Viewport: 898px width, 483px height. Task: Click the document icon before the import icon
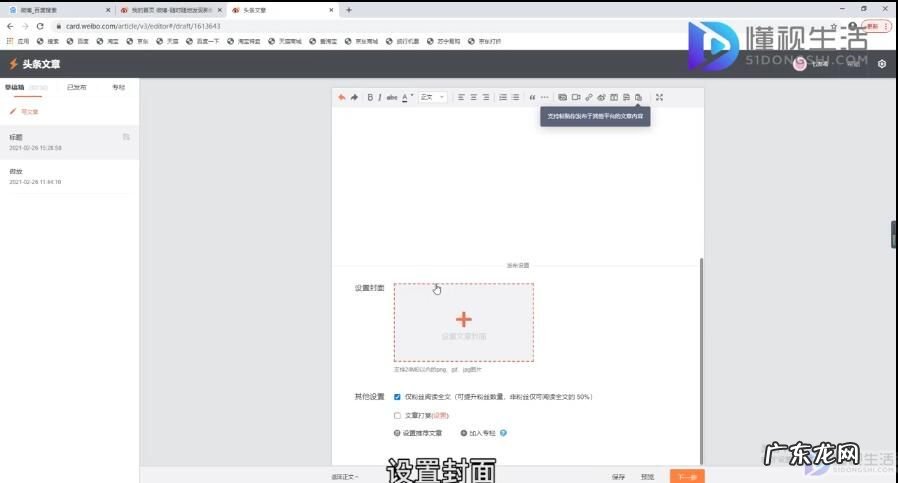pos(626,97)
